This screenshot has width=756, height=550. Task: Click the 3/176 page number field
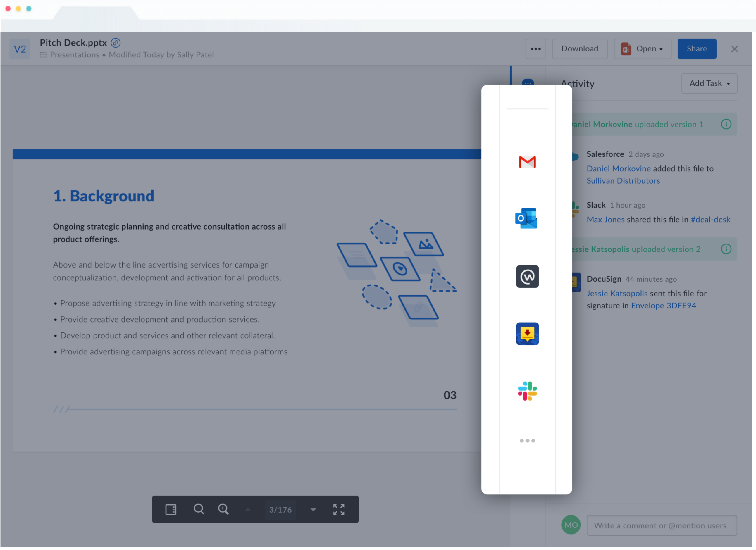[280, 509]
